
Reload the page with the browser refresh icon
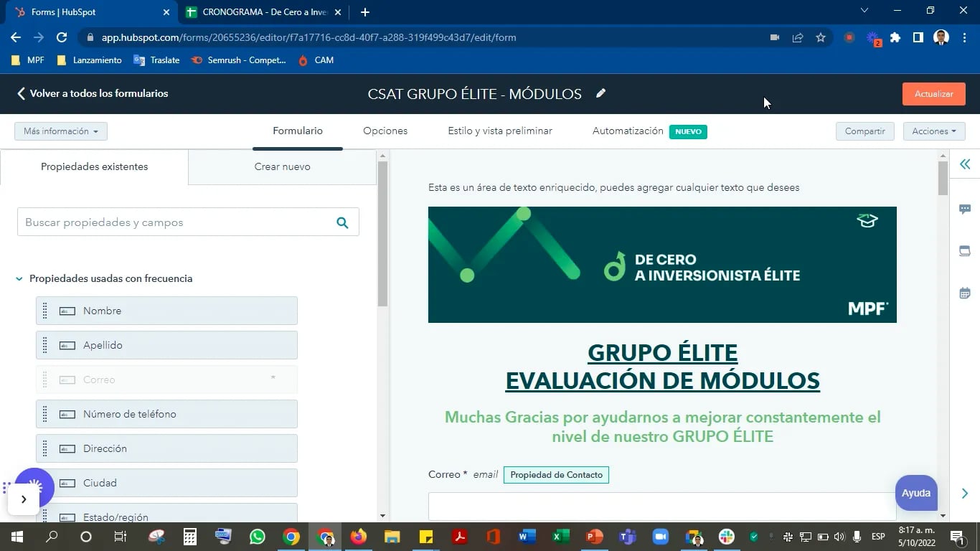pos(62,37)
